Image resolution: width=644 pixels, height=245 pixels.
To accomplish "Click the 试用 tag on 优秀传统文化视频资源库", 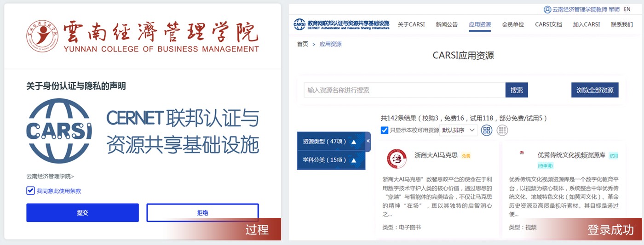I will 614,156.
